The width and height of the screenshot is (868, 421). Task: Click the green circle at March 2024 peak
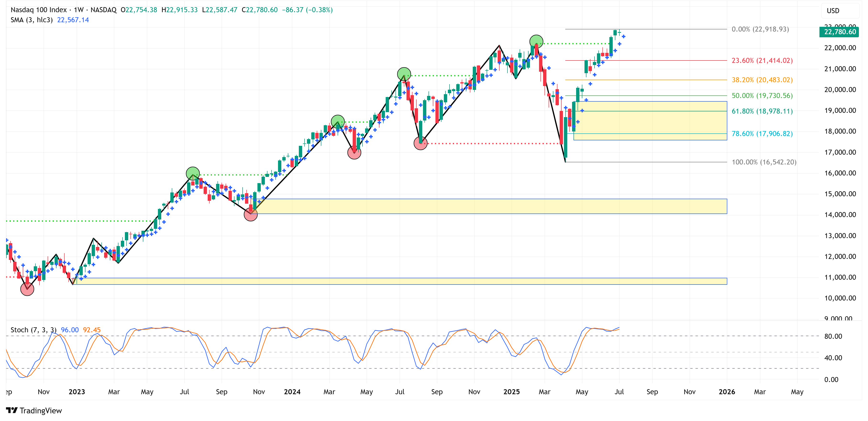click(x=338, y=122)
